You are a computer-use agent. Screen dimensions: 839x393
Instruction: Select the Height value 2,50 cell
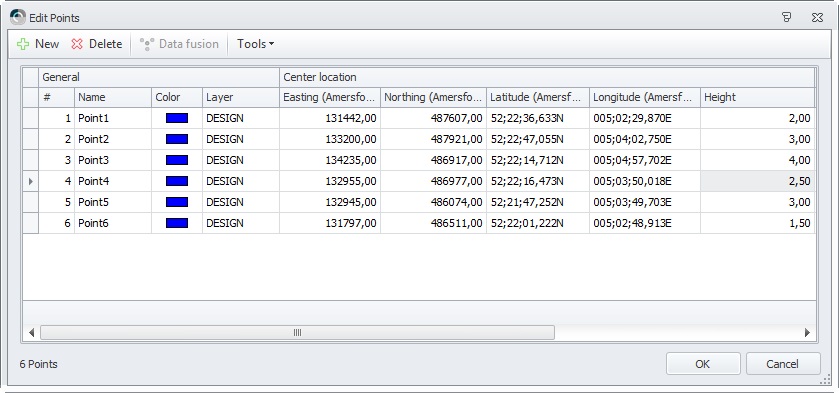[757, 182]
